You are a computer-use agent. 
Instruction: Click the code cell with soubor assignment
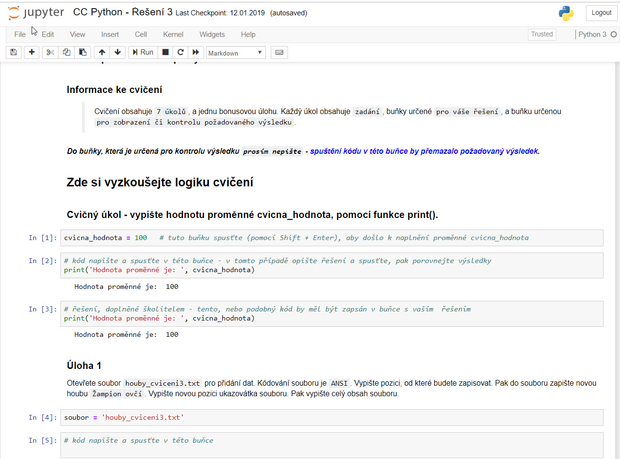pyautogui.click(x=330, y=416)
